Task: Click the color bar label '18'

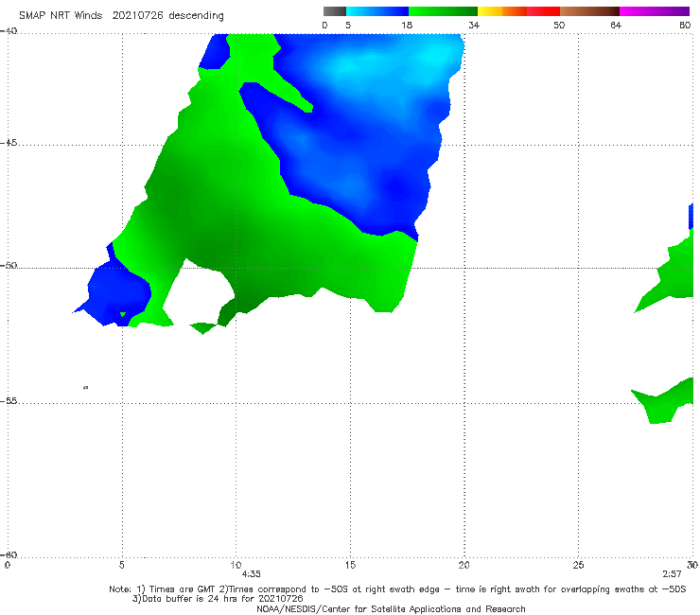Action: [x=407, y=25]
